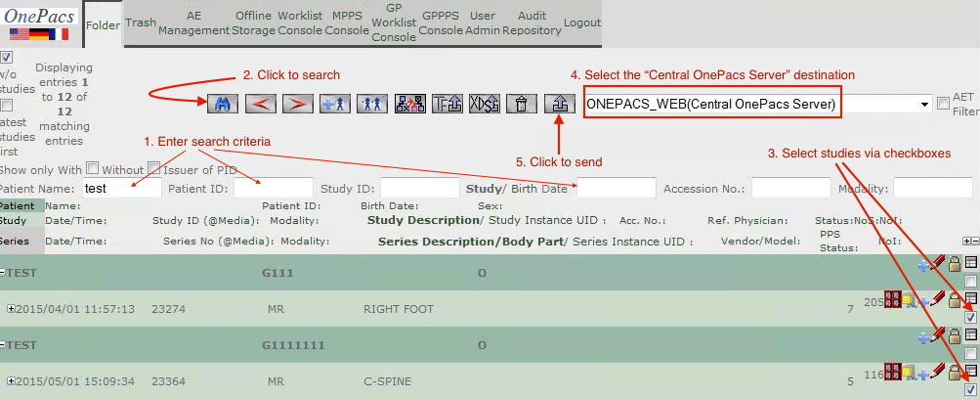Click the Patient Name input field
980x399 pixels.
pos(122,188)
